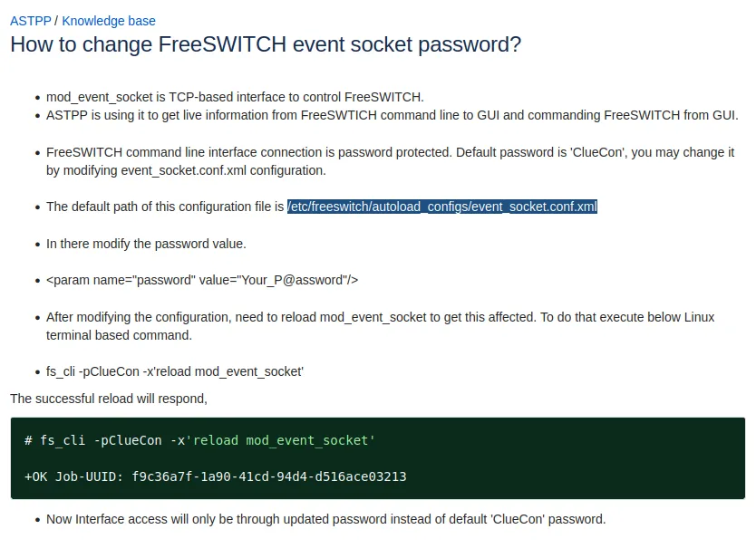The height and width of the screenshot is (558, 756).
Task: Go to the Knowledge base breadcrumb link
Action: click(109, 21)
